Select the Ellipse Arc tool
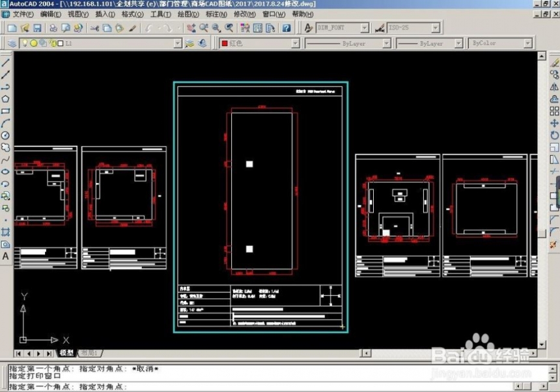 point(6,184)
